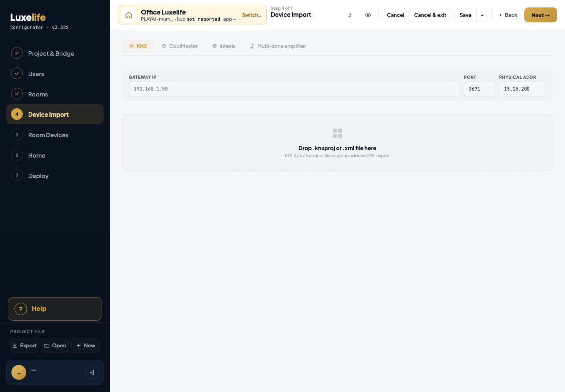
Task: Click Switch… in project banner
Action: tap(252, 15)
